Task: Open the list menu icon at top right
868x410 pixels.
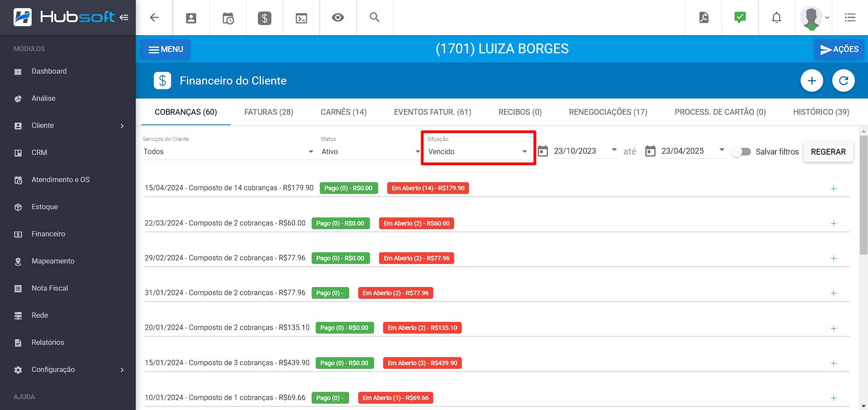Action: pyautogui.click(x=850, y=18)
